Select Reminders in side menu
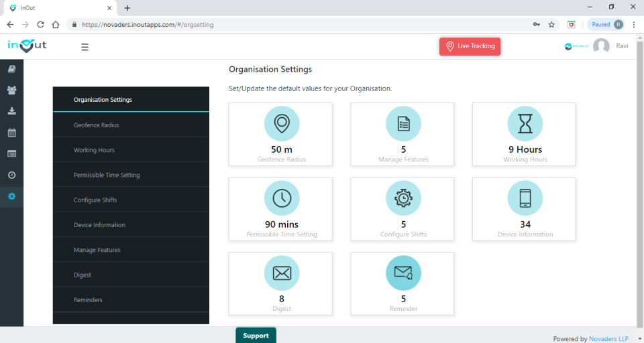 [131, 300]
